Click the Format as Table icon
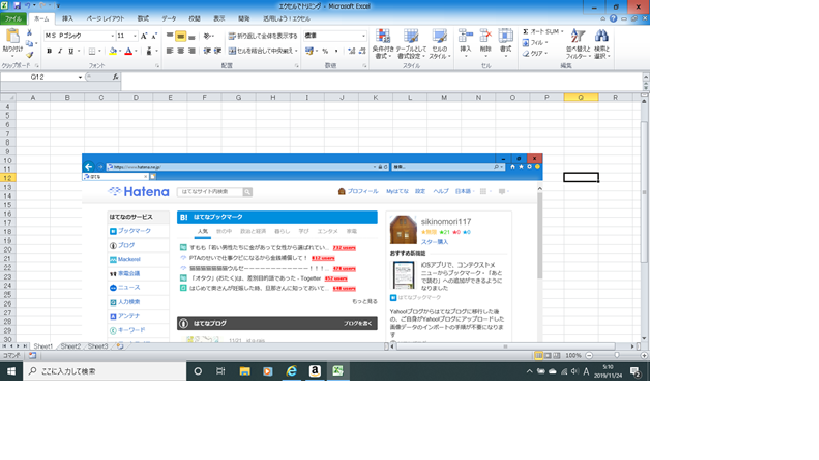This screenshot has height=460, width=819. pyautogui.click(x=411, y=36)
